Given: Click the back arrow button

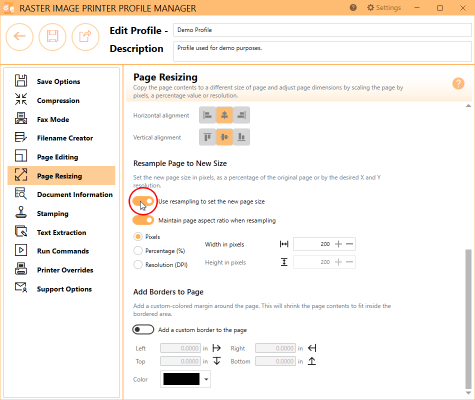Looking at the screenshot, I should (x=20, y=36).
